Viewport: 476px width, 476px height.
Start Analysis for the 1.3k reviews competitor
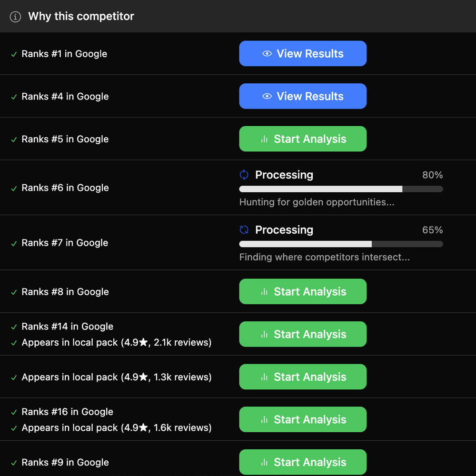(303, 377)
